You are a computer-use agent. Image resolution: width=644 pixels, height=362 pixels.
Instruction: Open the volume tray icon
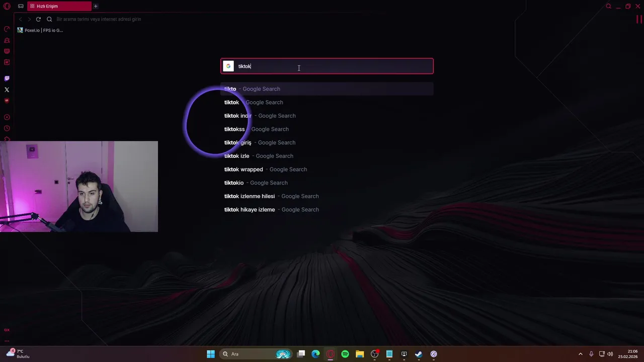click(610, 354)
